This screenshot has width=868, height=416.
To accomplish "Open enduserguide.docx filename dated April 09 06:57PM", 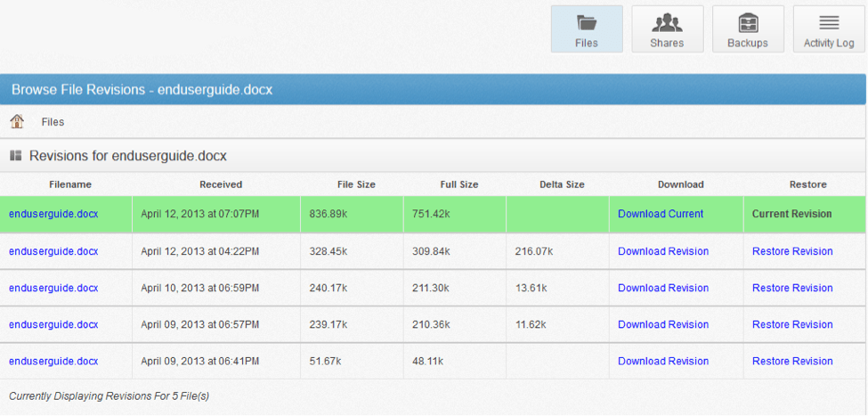I will 53,324.
